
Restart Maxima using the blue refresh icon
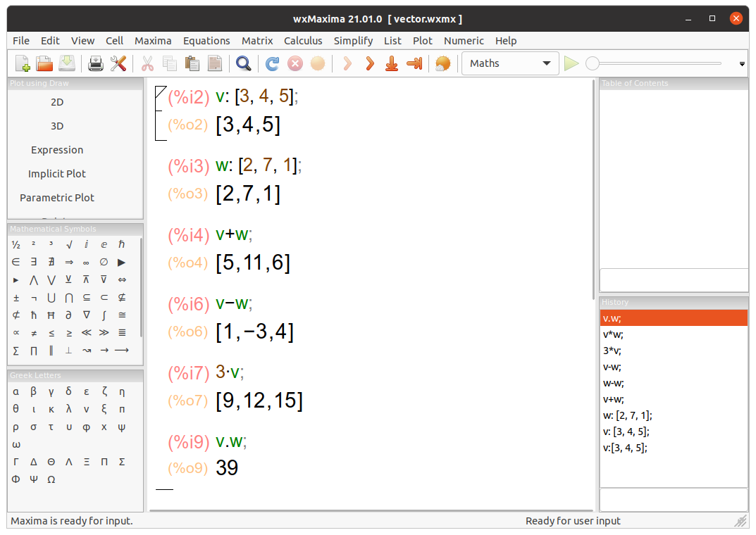point(272,63)
